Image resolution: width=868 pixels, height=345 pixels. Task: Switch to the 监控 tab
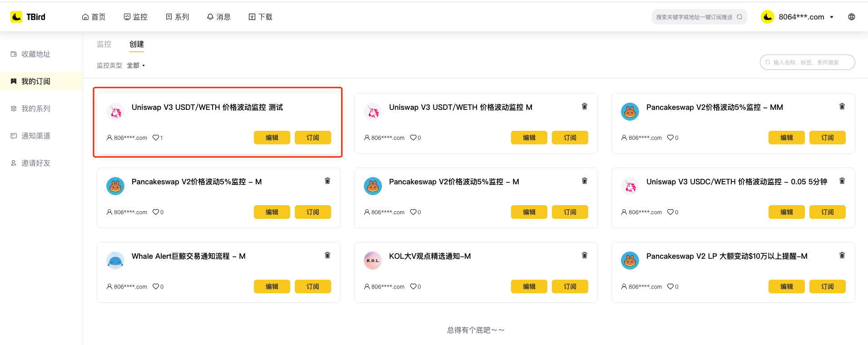(104, 44)
